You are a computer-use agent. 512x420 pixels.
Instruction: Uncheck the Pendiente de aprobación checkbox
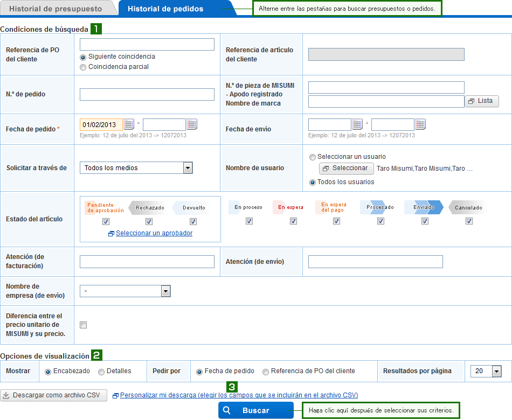click(106, 222)
